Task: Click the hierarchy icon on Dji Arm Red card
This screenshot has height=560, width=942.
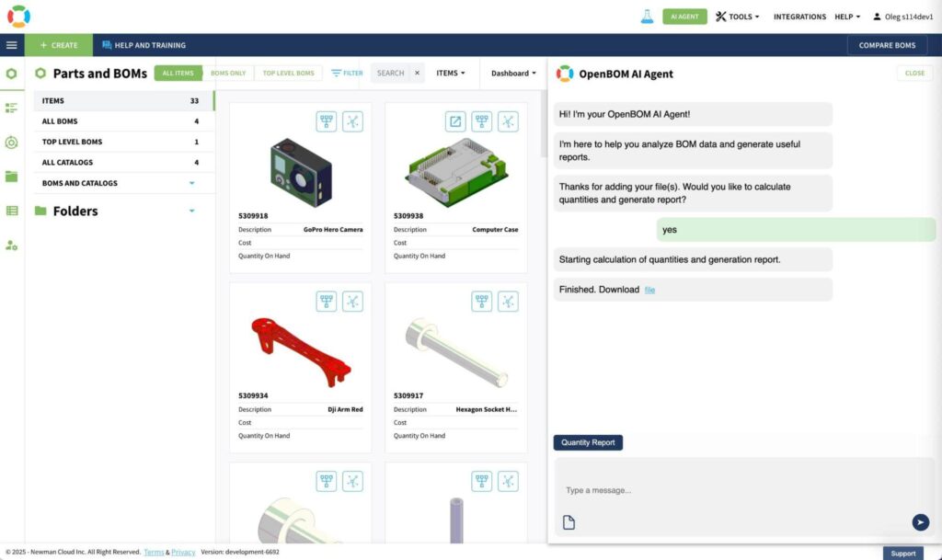Action: pos(327,302)
